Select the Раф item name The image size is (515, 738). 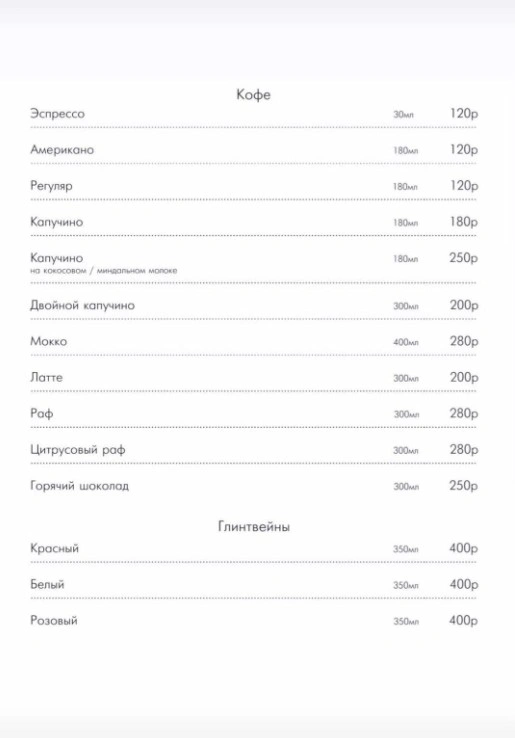click(41, 414)
